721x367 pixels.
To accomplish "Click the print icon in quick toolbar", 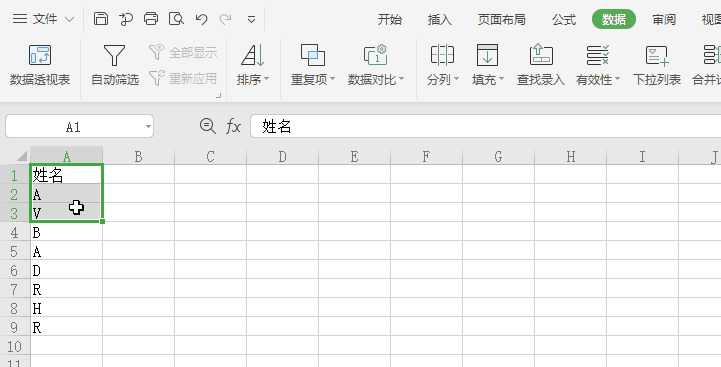I will click(151, 19).
